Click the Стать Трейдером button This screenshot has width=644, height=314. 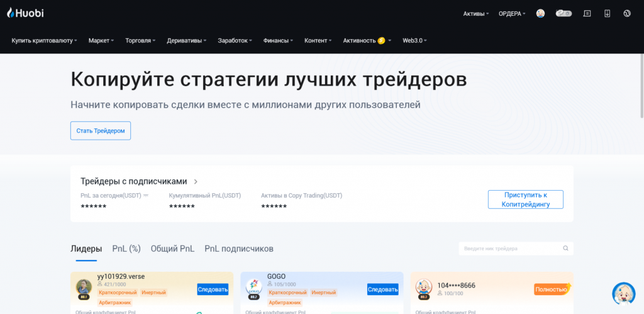tap(101, 131)
